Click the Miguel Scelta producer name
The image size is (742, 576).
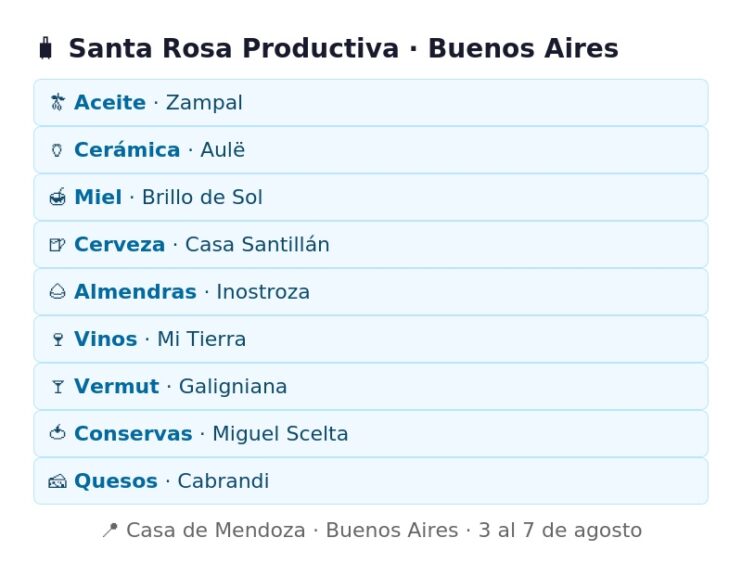280,434
